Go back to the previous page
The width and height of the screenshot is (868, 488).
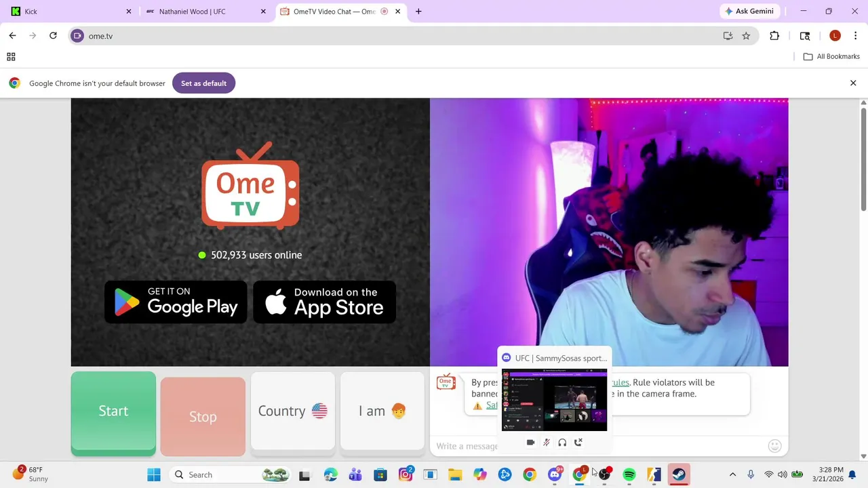(x=12, y=36)
